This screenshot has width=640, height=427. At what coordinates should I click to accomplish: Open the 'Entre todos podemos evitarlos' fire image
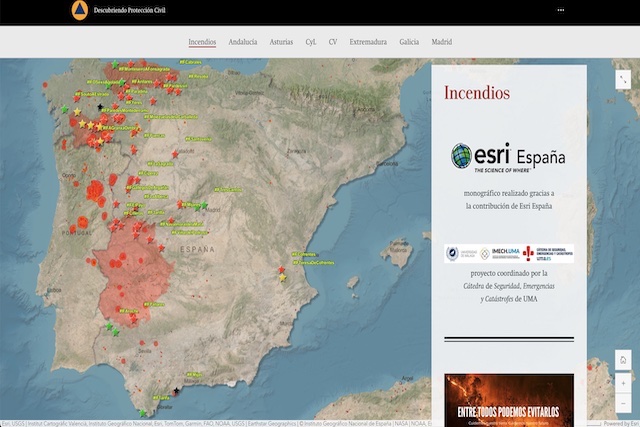coord(508,399)
